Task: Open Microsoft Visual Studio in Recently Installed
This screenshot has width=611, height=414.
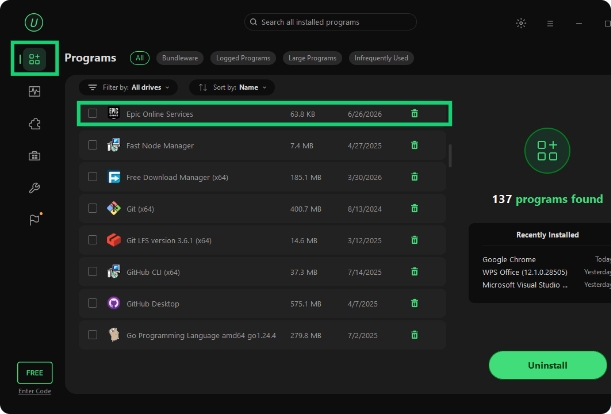Action: coord(524,285)
